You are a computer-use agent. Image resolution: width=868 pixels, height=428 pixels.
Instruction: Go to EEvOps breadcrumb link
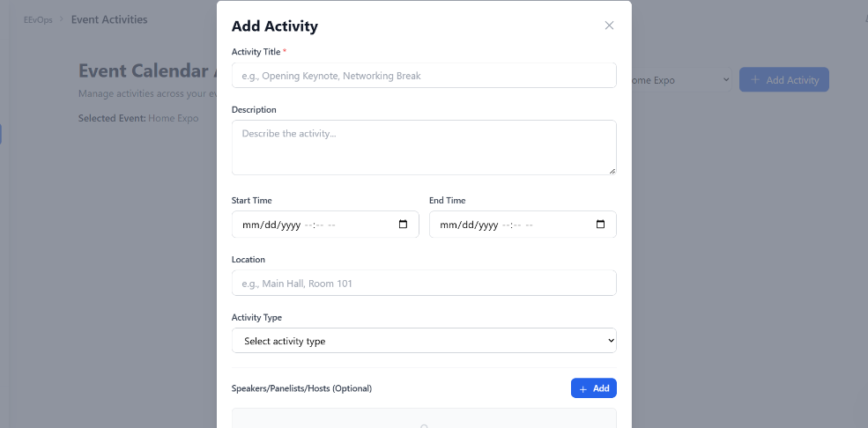tap(38, 19)
